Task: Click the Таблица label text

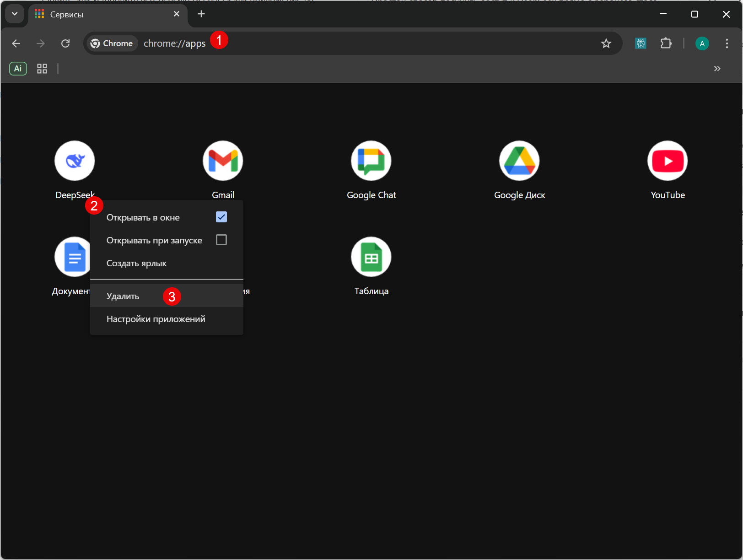Action: coord(371,291)
